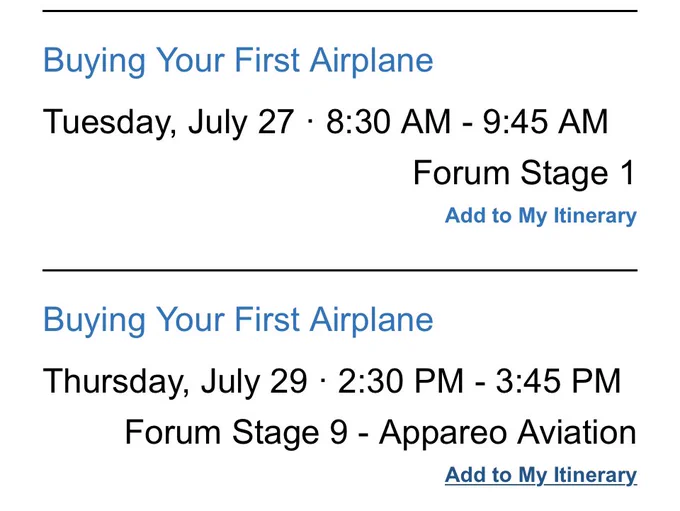Click the dash between Stage 9 and Appareo

click(x=364, y=435)
